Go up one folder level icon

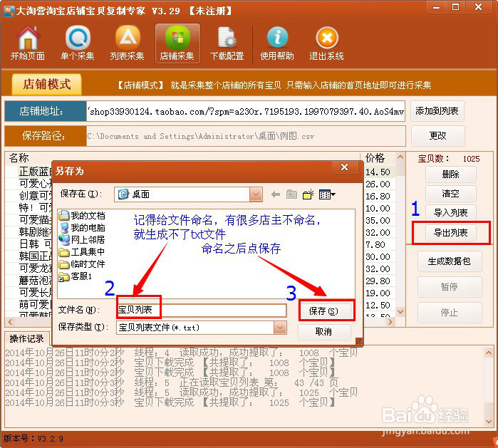[x=291, y=194]
